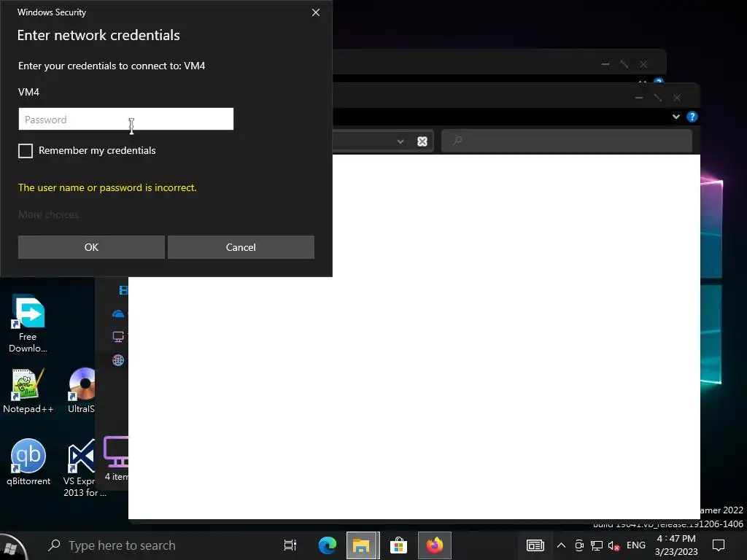The image size is (747, 560).
Task: Cancel the network credentials dialog
Action: (241, 247)
